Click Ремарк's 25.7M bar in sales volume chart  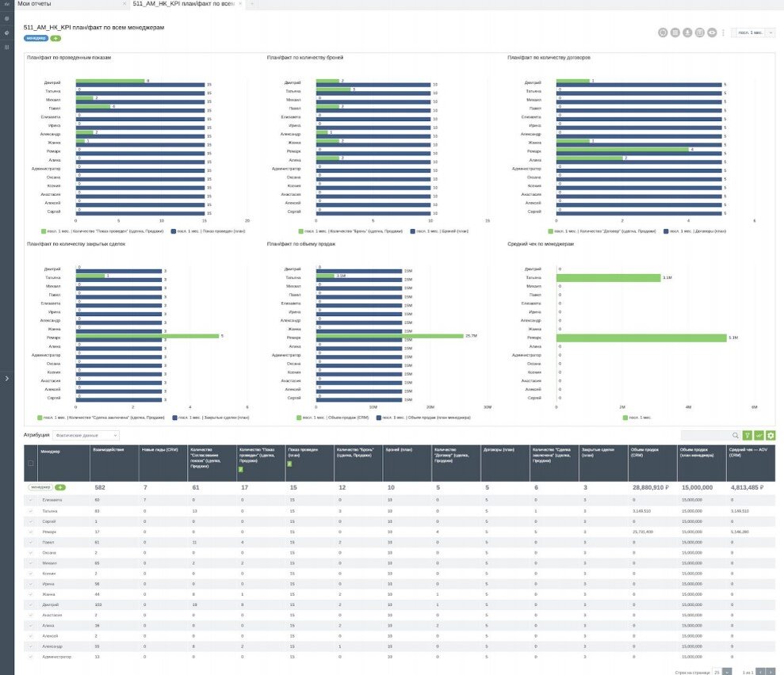click(x=389, y=336)
